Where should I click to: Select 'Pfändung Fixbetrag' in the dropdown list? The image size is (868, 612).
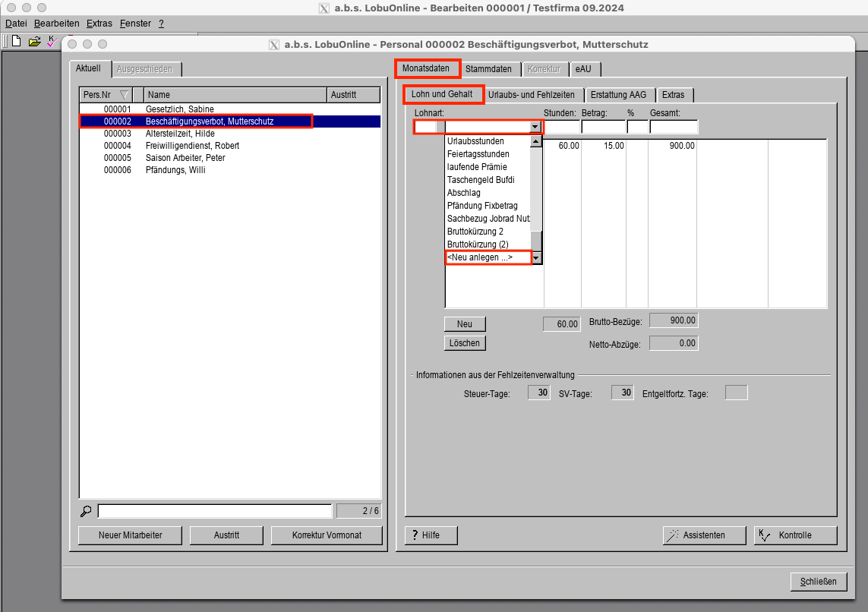tap(482, 206)
